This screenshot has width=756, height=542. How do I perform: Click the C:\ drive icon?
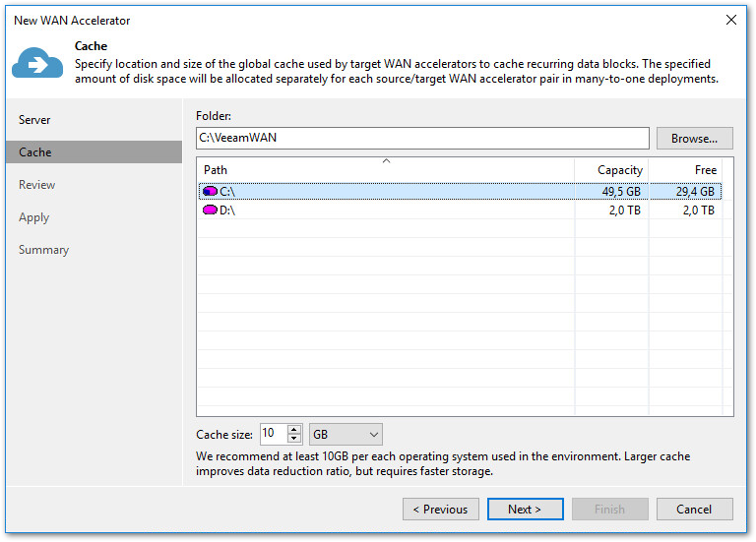[210, 191]
